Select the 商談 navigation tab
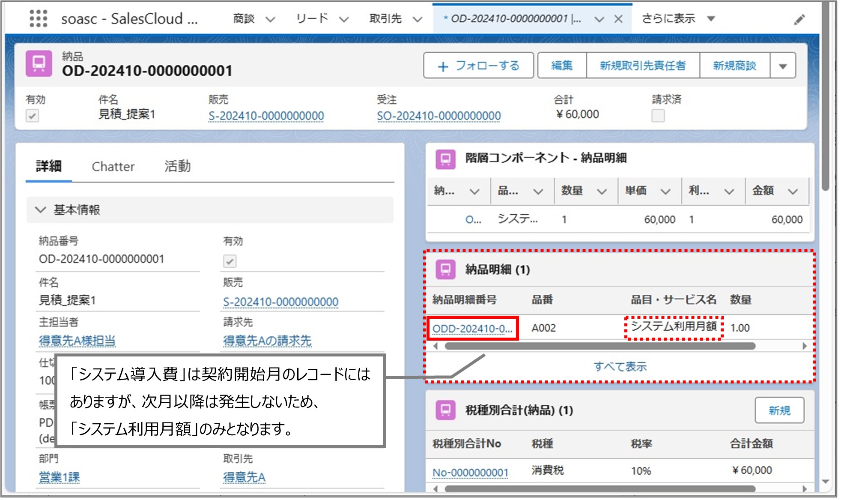The width and height of the screenshot is (868, 500). (x=244, y=19)
